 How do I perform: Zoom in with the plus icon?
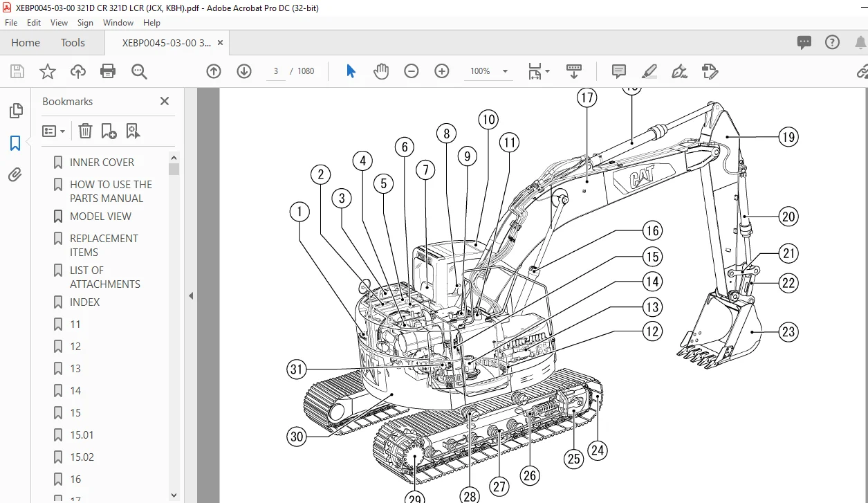click(x=442, y=71)
